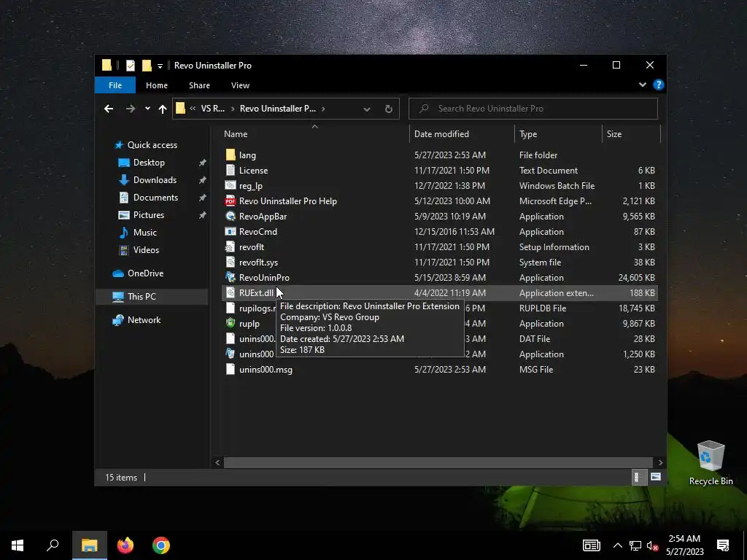Open the Windows Start menu
747x560 pixels.
[18, 545]
